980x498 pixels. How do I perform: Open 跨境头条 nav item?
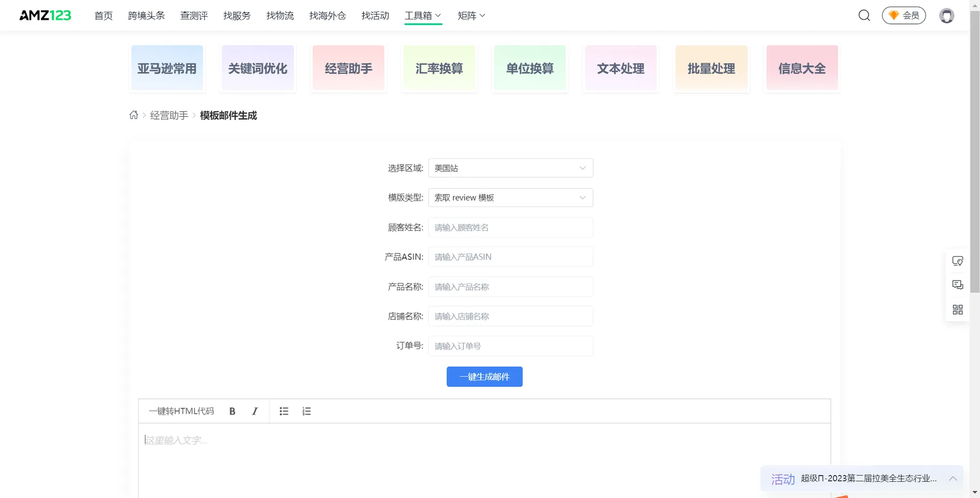146,15
